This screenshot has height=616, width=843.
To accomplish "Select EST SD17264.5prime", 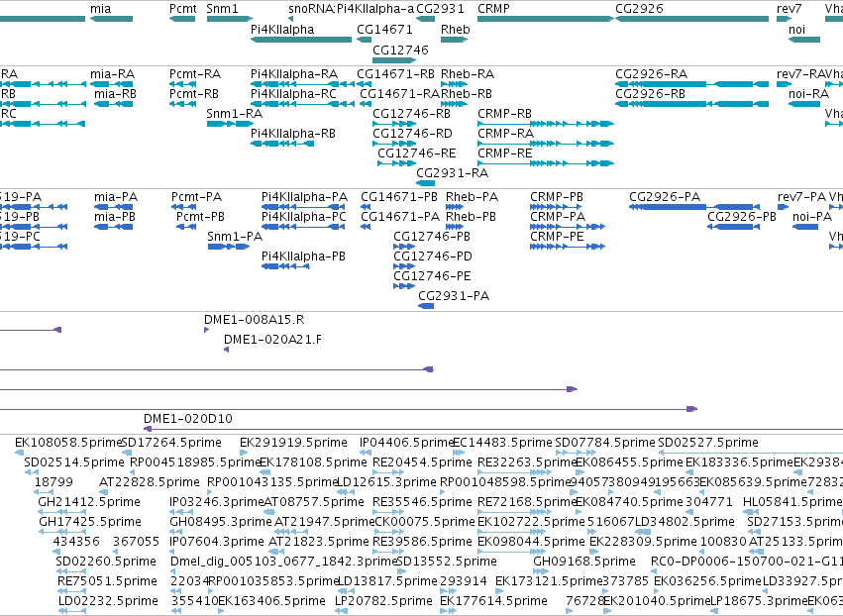I will point(127,453).
